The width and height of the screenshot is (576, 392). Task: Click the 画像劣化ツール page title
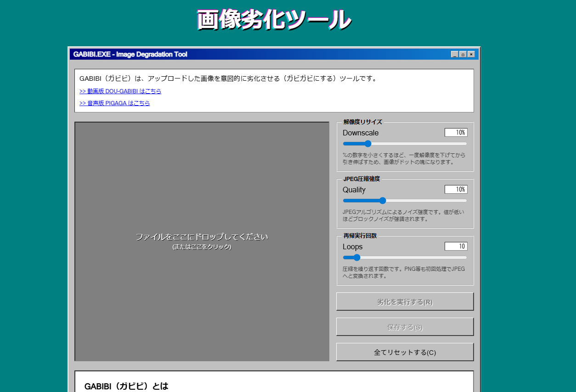274,20
